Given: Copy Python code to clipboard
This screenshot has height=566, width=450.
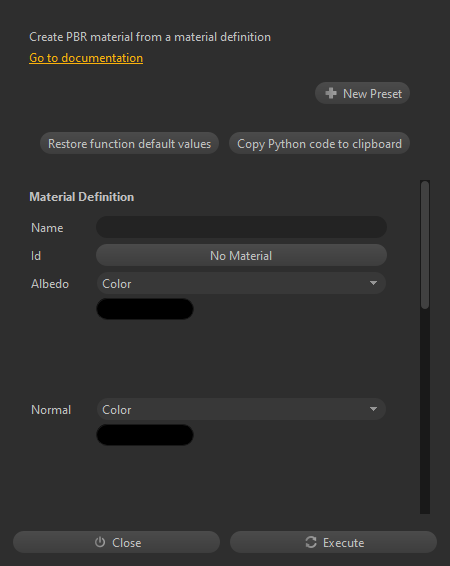Looking at the screenshot, I should pyautogui.click(x=319, y=144).
